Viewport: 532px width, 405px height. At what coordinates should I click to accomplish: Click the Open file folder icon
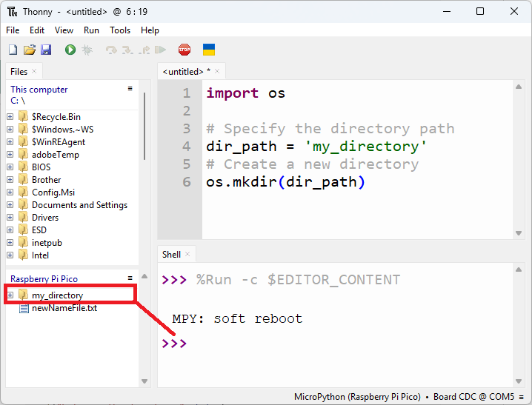[30, 50]
